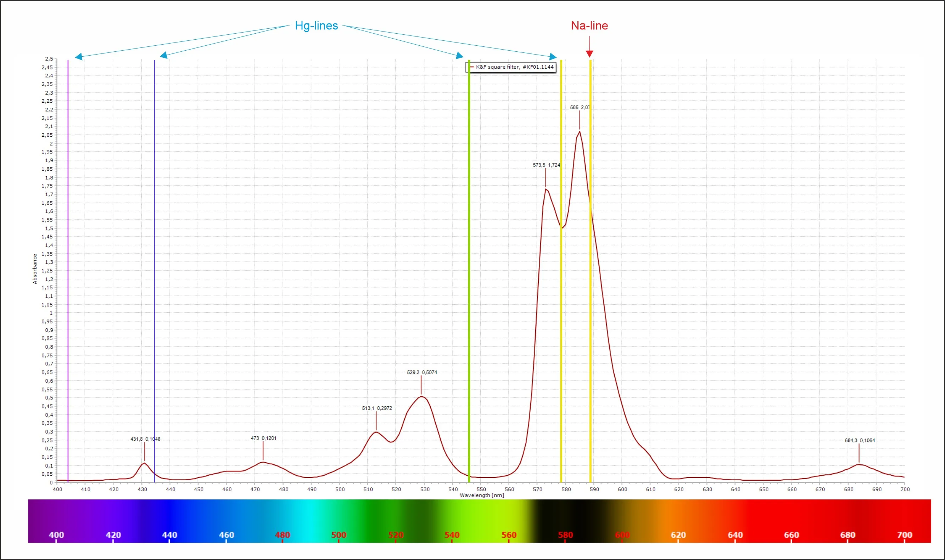Select the 573,5 1,724 peak annotation
Image resolution: width=945 pixels, height=560 pixels.
[546, 165]
